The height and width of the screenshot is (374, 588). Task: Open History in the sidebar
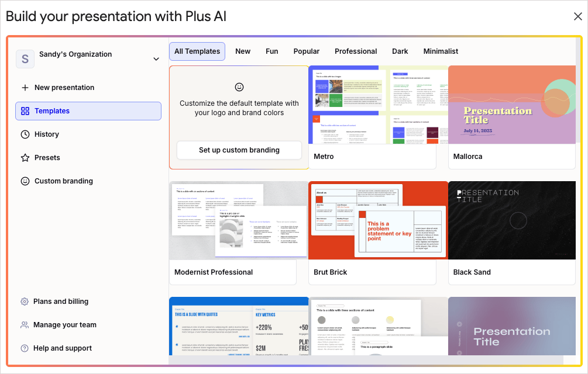point(88,134)
